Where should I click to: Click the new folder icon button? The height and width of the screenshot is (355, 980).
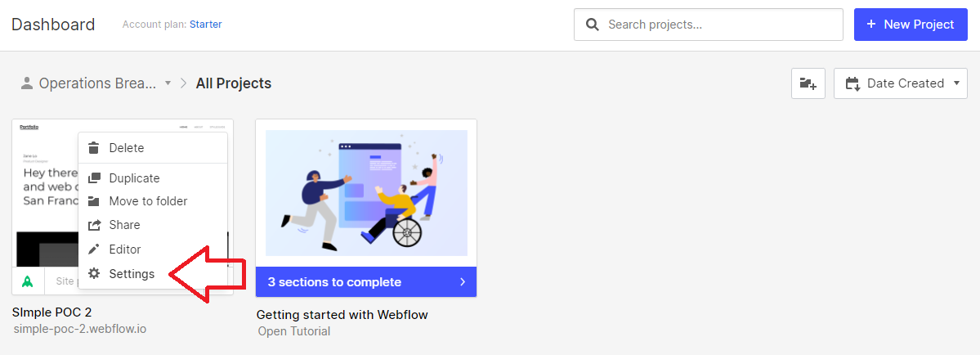pyautogui.click(x=808, y=83)
